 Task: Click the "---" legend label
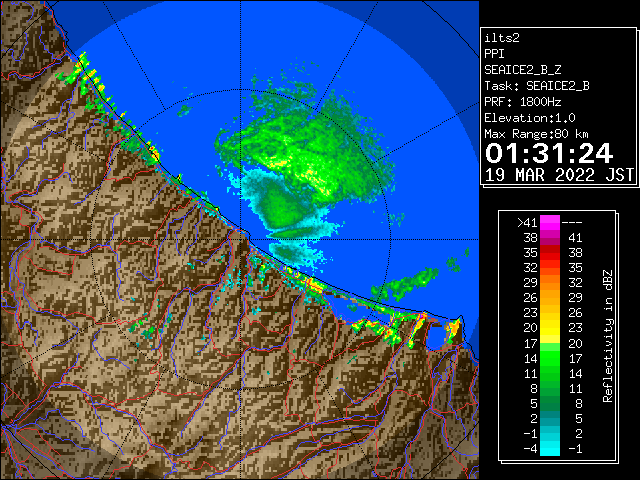point(572,223)
